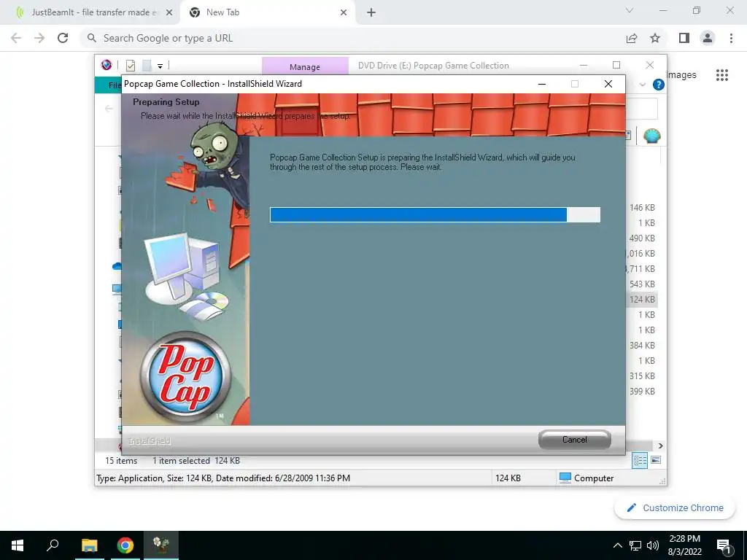Open volume control tray icon

653,545
